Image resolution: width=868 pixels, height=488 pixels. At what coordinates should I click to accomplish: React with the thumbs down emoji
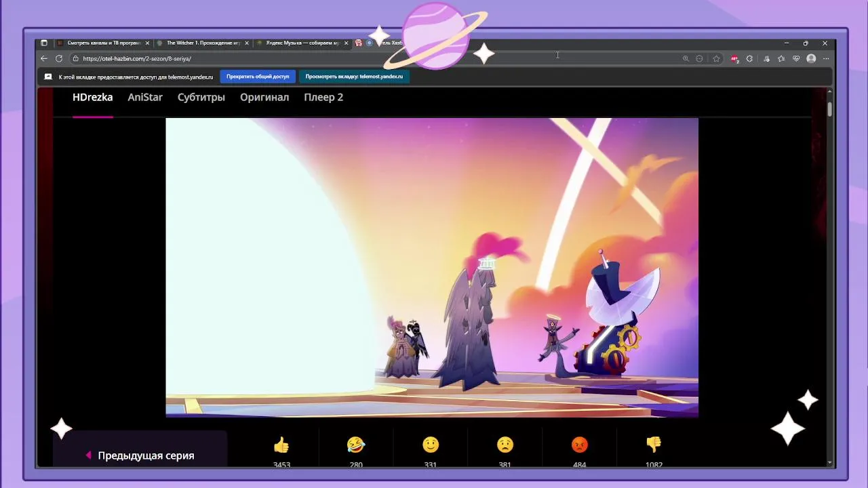(654, 445)
